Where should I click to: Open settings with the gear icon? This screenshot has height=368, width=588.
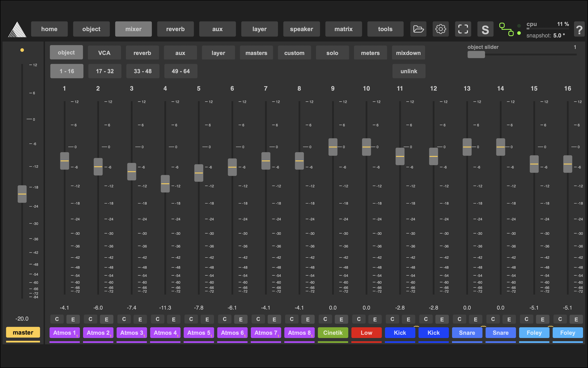pyautogui.click(x=441, y=29)
